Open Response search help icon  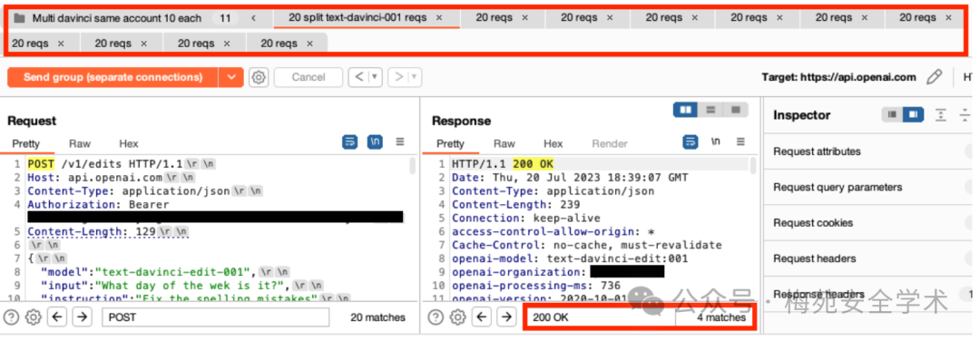pos(436,317)
